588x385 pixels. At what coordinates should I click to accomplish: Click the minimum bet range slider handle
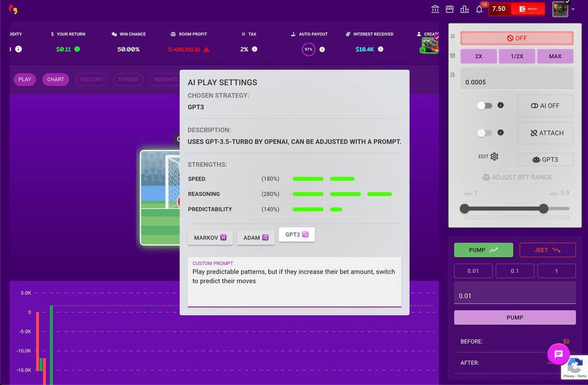[x=465, y=209]
